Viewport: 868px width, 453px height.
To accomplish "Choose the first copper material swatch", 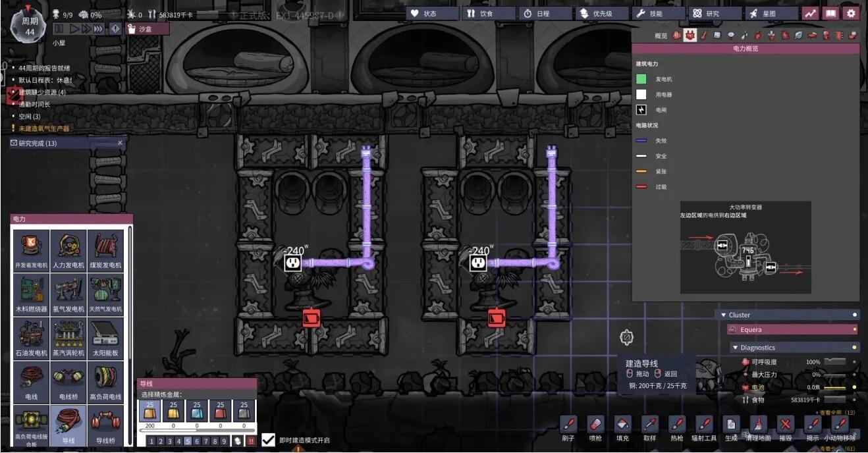I will click(x=149, y=411).
